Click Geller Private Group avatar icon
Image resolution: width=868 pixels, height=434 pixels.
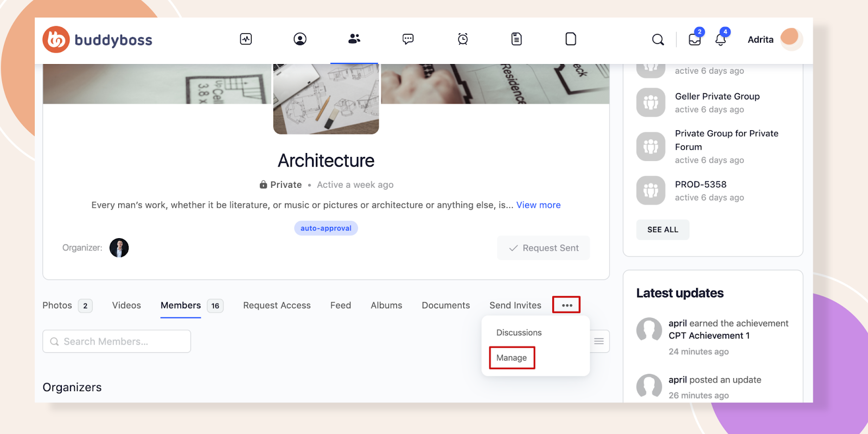tap(650, 102)
